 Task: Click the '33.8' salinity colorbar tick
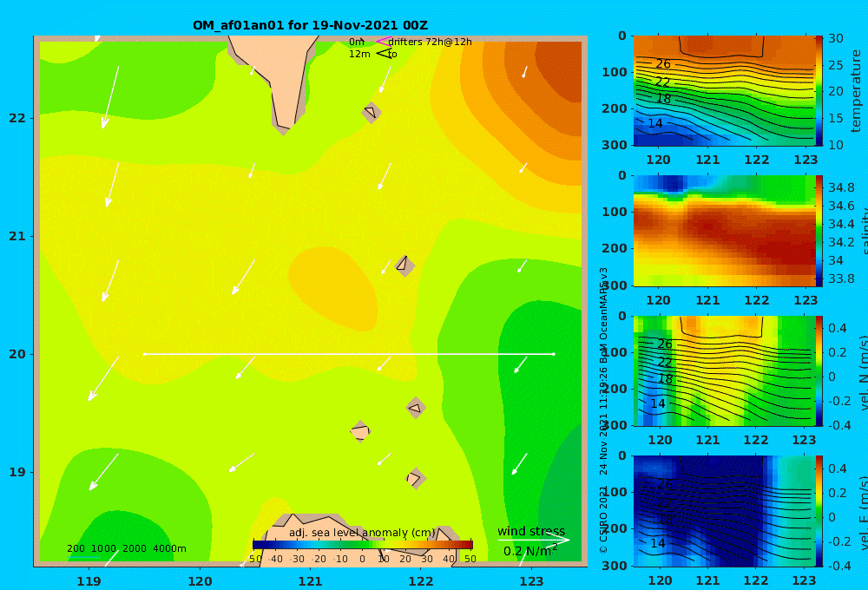[841, 279]
